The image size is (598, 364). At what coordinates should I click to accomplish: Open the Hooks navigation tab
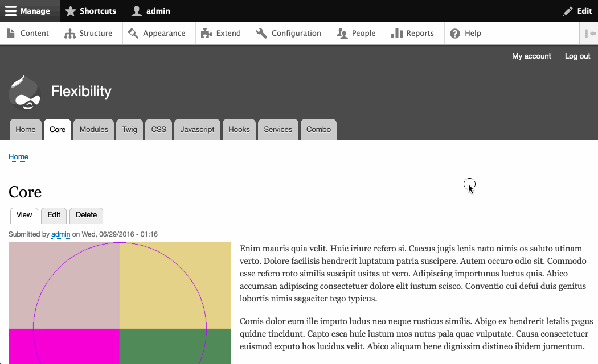coord(239,130)
